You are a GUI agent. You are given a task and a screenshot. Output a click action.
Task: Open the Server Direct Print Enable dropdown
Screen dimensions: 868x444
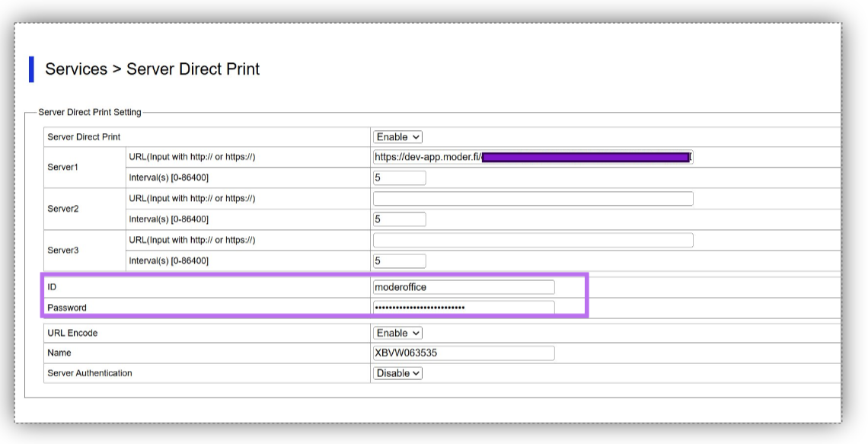(x=397, y=137)
